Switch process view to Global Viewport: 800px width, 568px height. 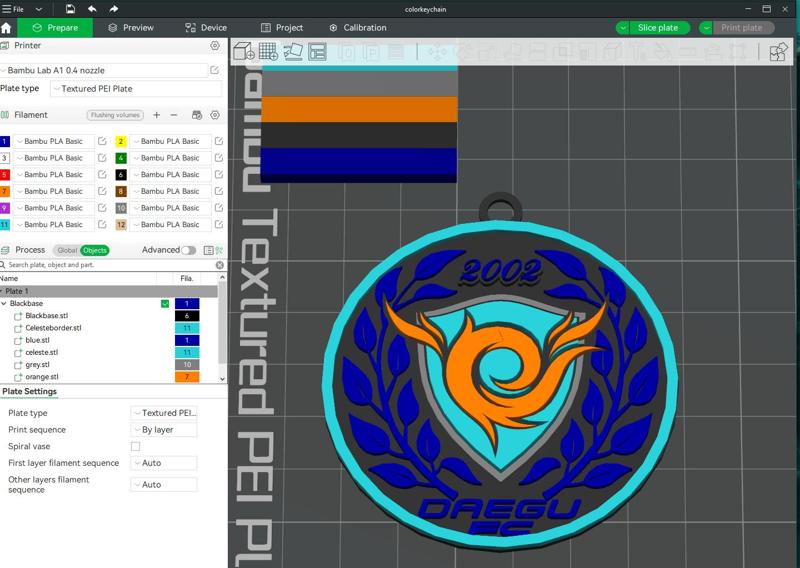coord(66,250)
